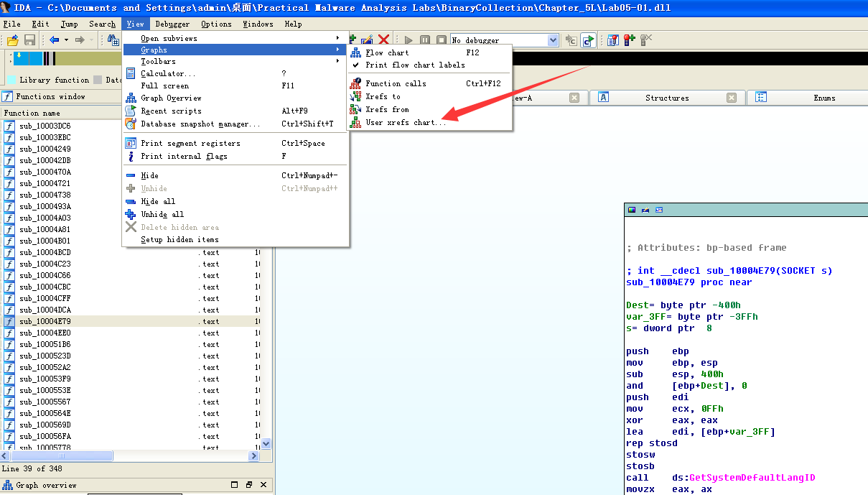This screenshot has width=868, height=495.
Task: Click the jump back arrow icon
Action: (x=55, y=40)
